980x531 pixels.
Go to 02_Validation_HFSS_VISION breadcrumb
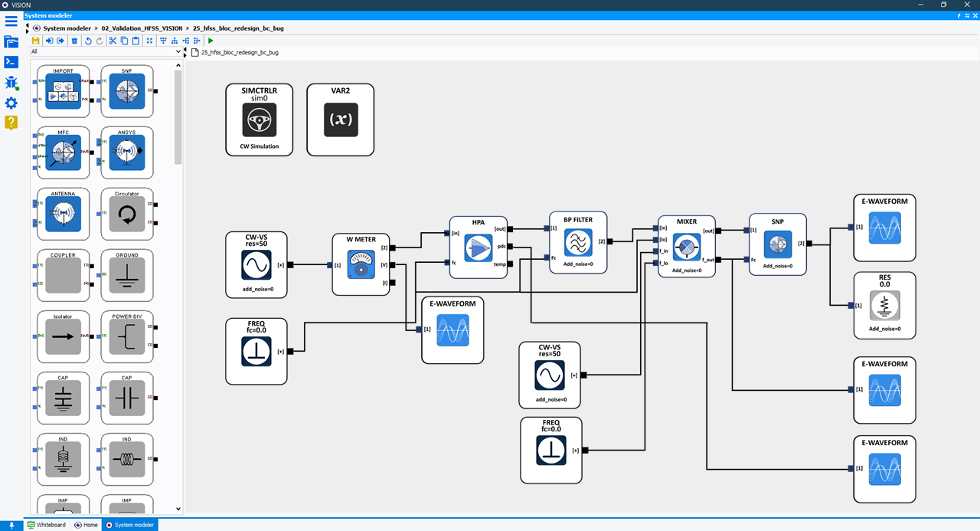(x=142, y=28)
